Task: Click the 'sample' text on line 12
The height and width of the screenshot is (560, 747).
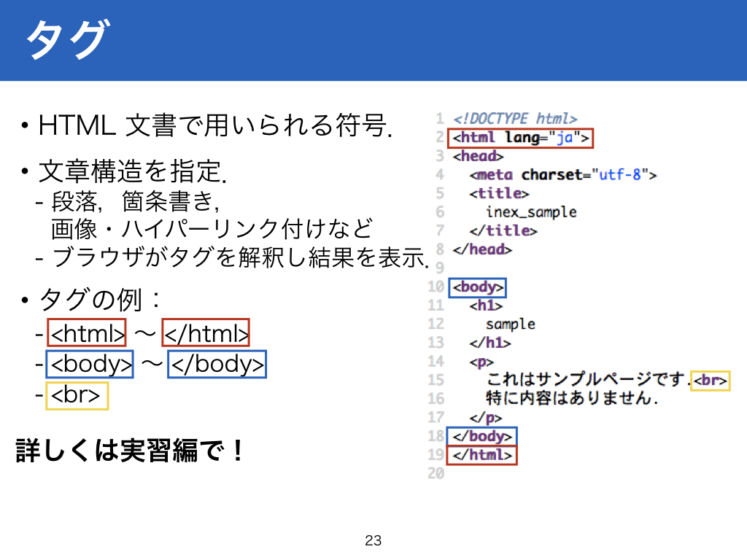Action: [x=511, y=324]
